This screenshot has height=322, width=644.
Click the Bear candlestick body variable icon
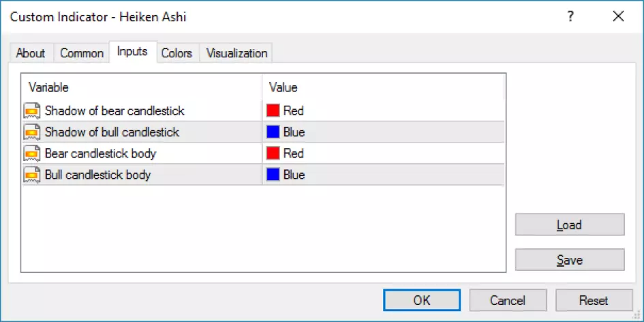[32, 153]
